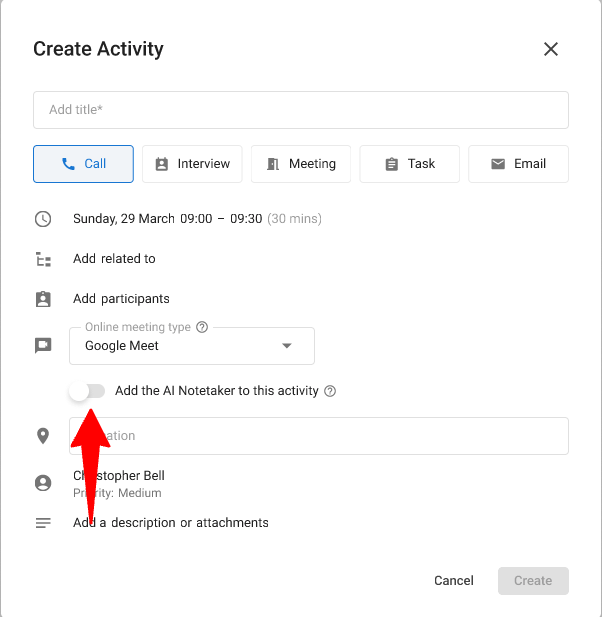The height and width of the screenshot is (617, 602).
Task: Click Add participants
Action: point(121,299)
